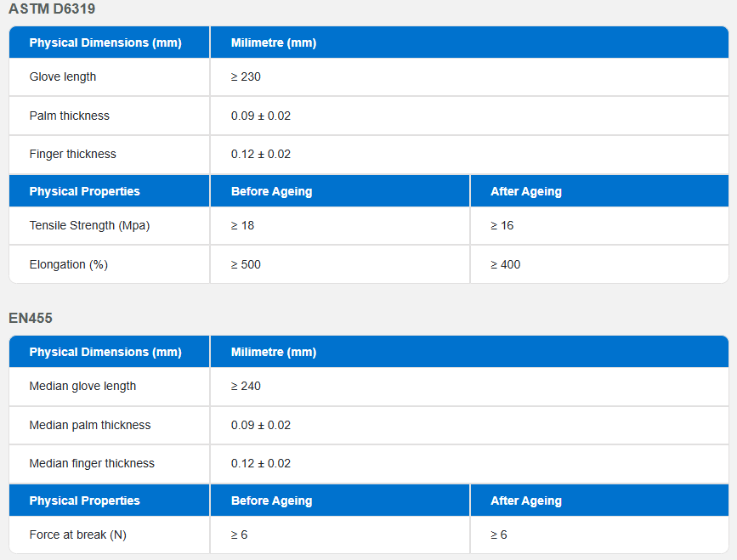
Task: Click the EN455 section heading
Action: 31,318
